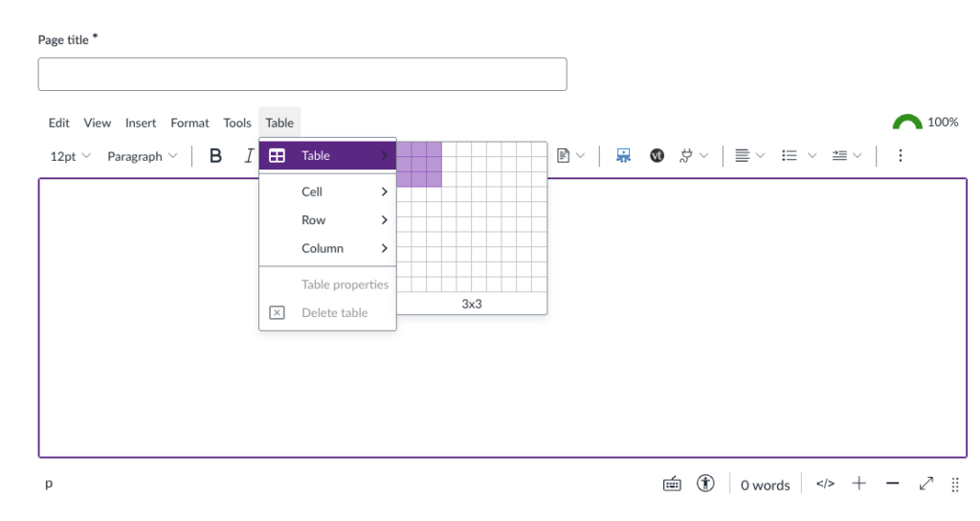Expand the Row submenu
This screenshot has height=521, width=980.
327,220
